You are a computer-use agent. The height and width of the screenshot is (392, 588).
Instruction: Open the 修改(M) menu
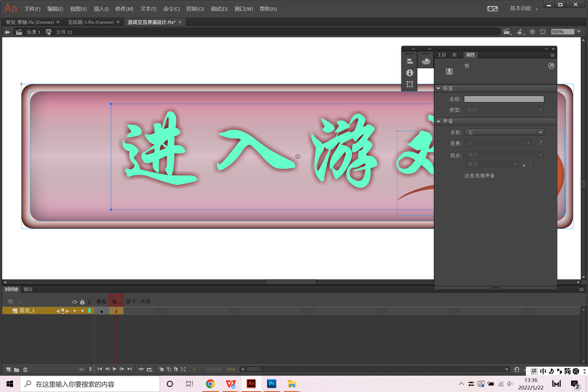pyautogui.click(x=124, y=9)
